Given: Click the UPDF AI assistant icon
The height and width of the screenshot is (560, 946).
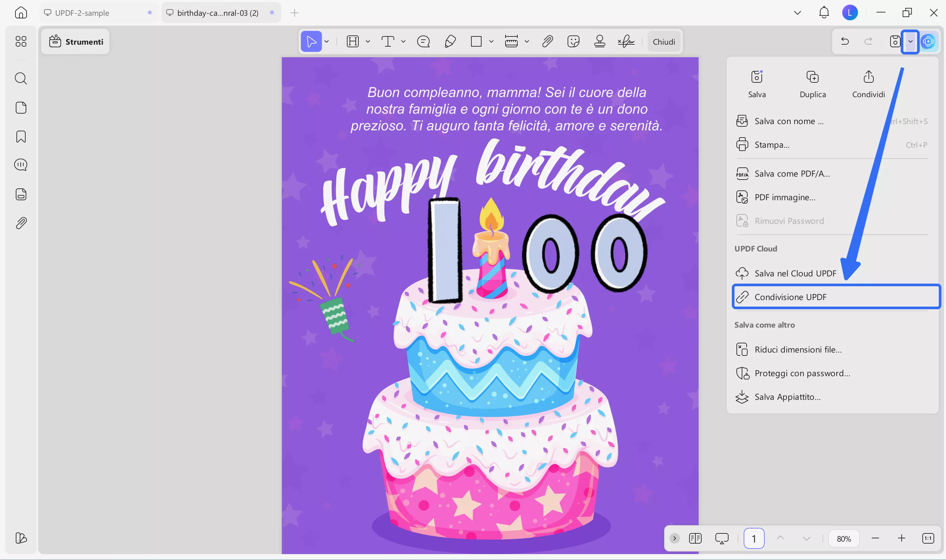Looking at the screenshot, I should click(x=928, y=41).
